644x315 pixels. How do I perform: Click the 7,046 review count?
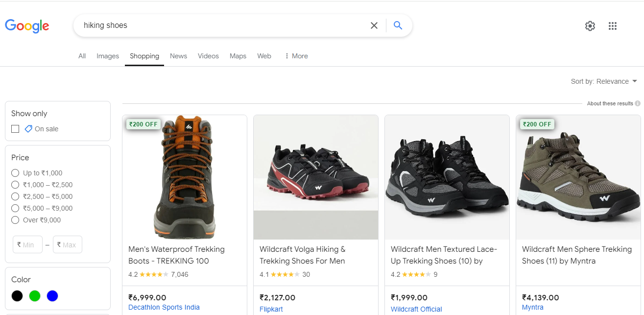(180, 274)
